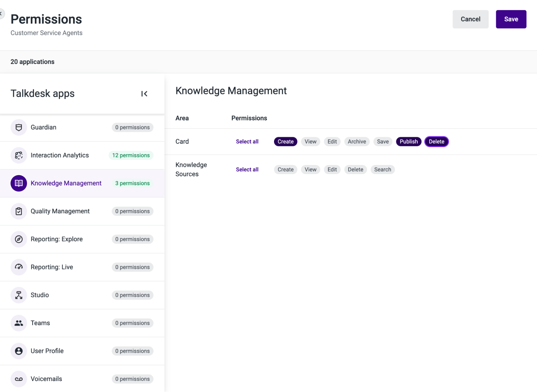Click the Interaction Analytics icon
Image resolution: width=537 pixels, height=392 pixels.
tap(19, 155)
